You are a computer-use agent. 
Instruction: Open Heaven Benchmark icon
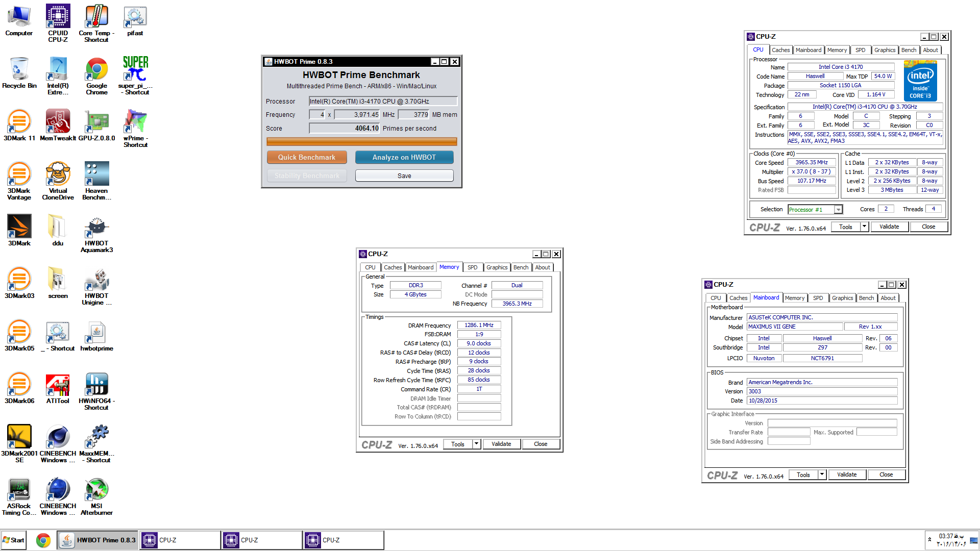pyautogui.click(x=96, y=181)
